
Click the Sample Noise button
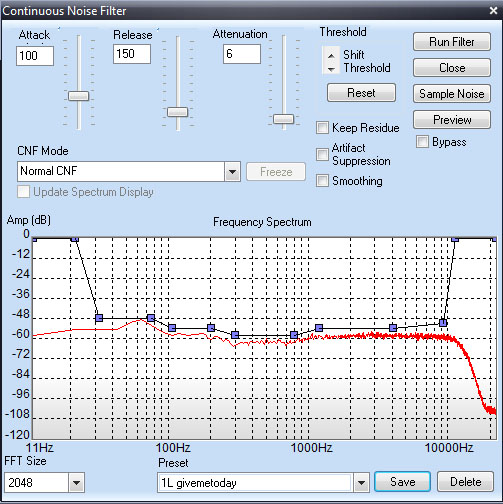452,94
